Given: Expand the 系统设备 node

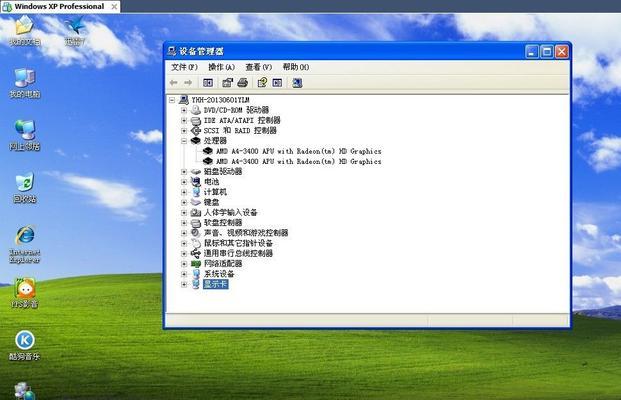Looking at the screenshot, I should [184, 274].
